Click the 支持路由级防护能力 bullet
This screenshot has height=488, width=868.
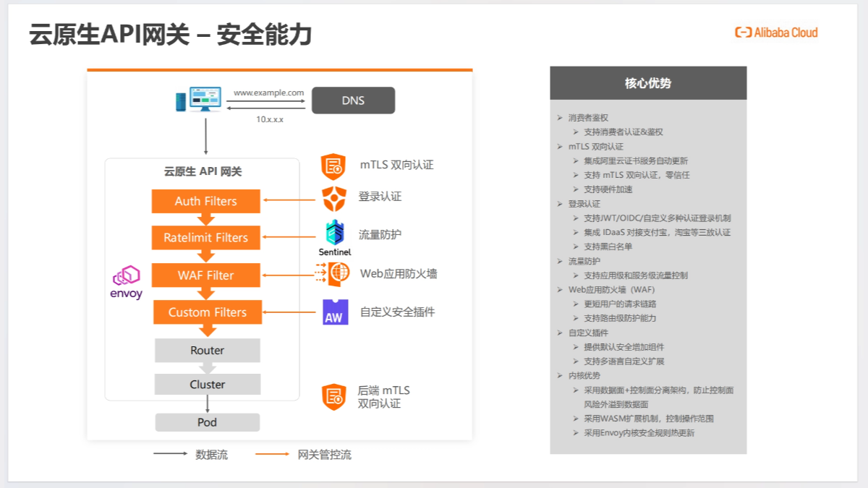[x=620, y=318]
